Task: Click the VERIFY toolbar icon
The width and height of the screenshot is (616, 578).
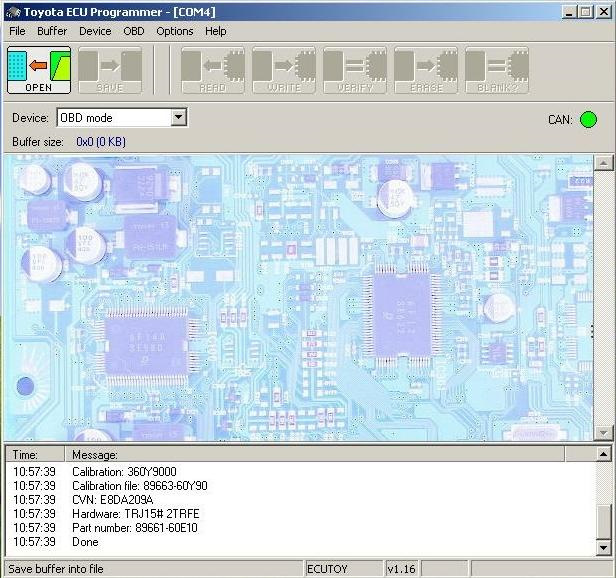Action: 355,70
